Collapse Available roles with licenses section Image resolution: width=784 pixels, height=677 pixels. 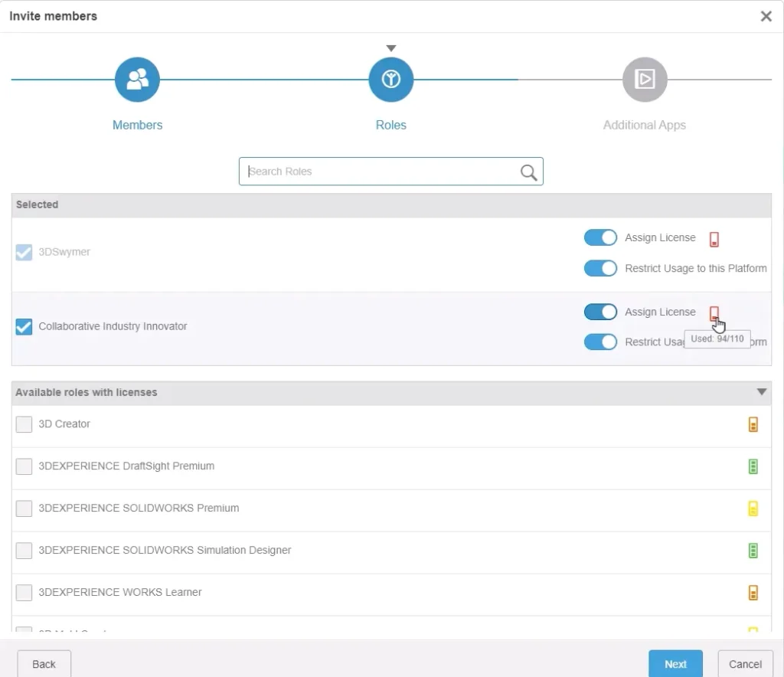(762, 392)
